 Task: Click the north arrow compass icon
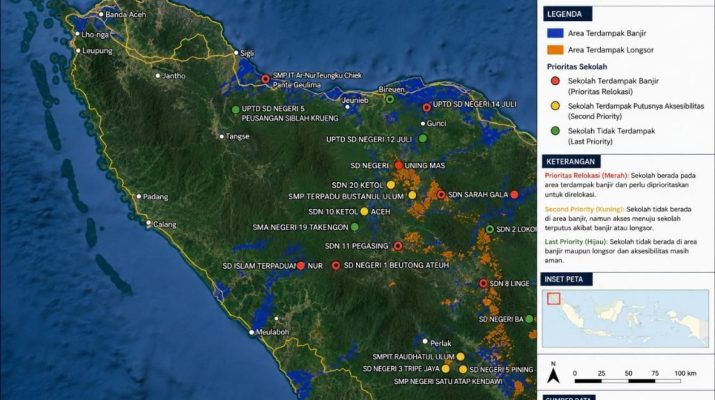pos(553,373)
